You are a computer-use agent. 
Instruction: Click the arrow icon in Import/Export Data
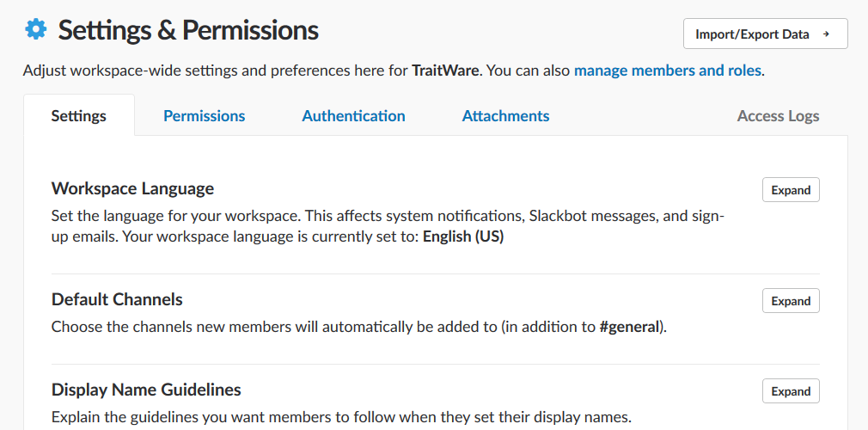coord(826,34)
